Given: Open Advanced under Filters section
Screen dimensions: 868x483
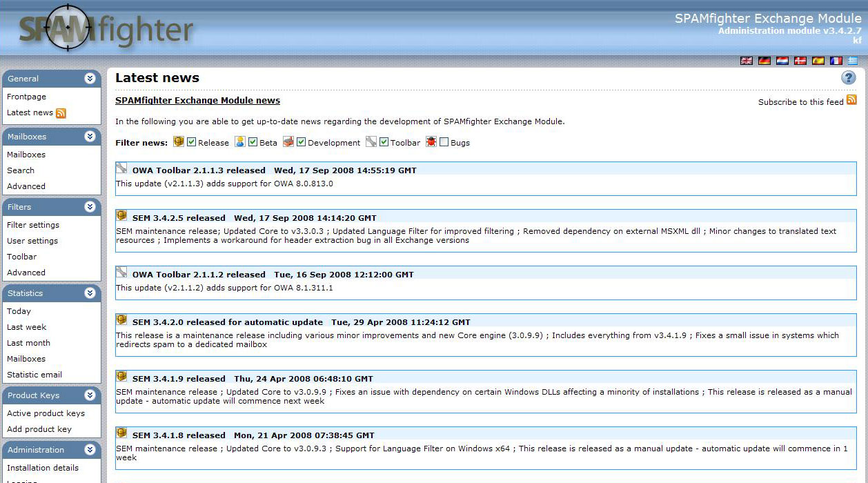Looking at the screenshot, I should (26, 273).
